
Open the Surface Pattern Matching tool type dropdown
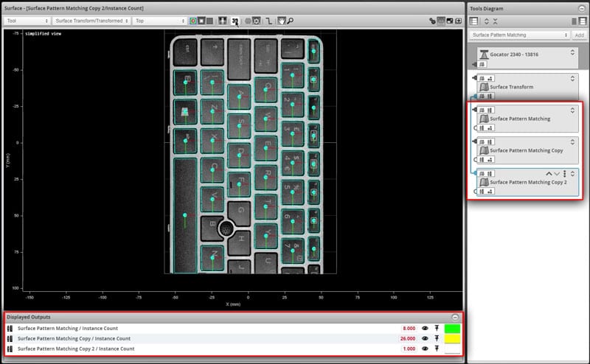point(520,35)
